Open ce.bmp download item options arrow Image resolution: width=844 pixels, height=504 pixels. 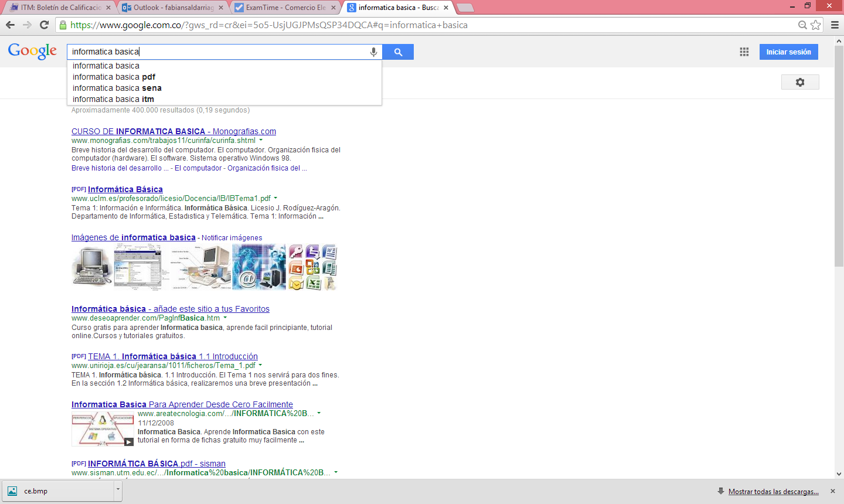(x=118, y=490)
